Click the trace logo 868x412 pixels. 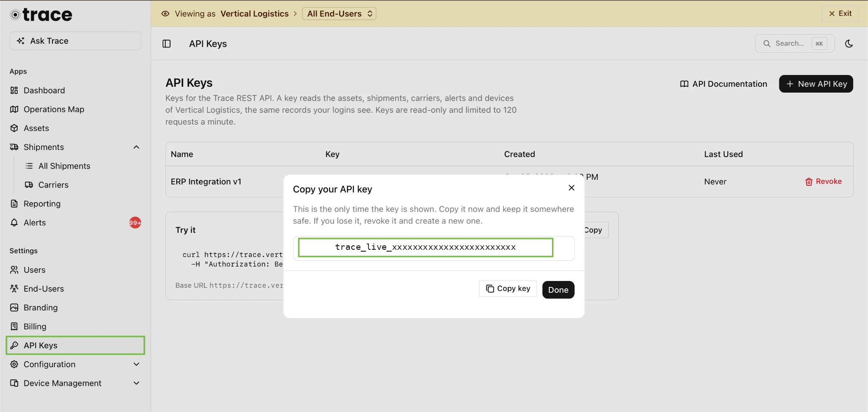pyautogui.click(x=41, y=15)
